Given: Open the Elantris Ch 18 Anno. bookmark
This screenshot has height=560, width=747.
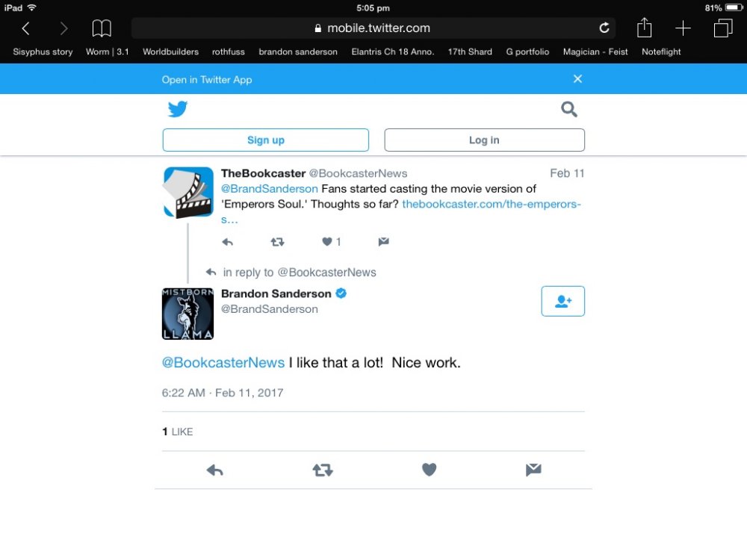Looking at the screenshot, I should 393,52.
